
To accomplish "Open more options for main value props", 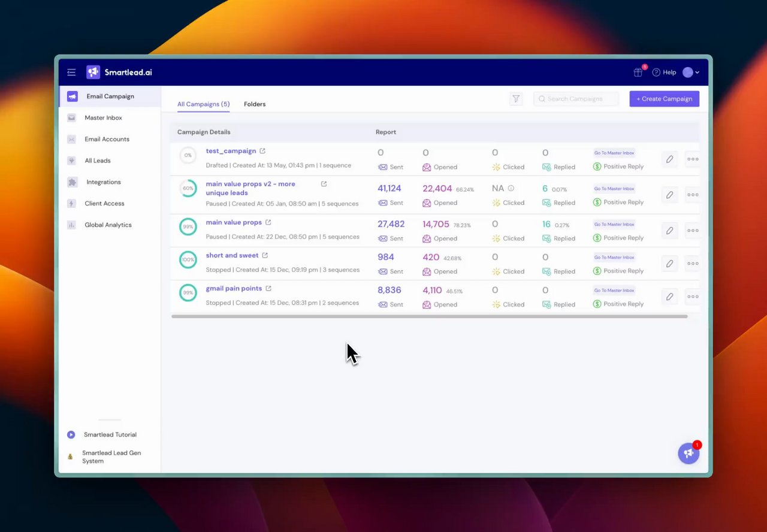I will point(693,231).
